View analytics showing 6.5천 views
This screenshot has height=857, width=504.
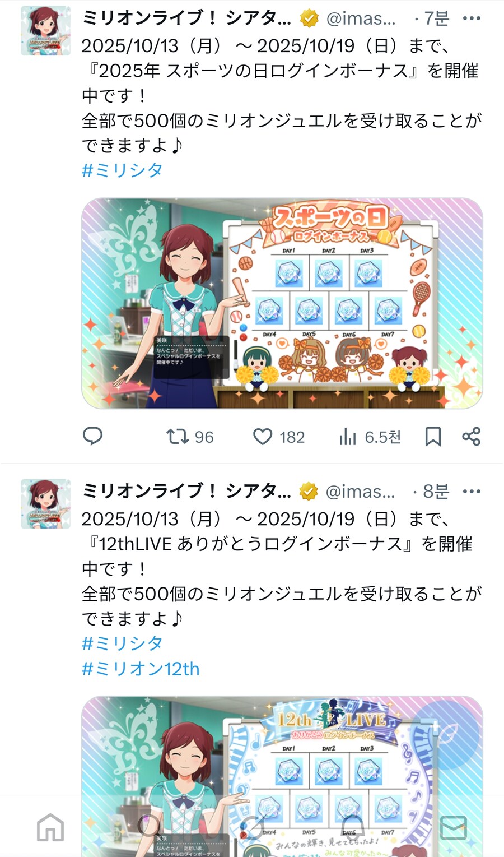point(370,437)
